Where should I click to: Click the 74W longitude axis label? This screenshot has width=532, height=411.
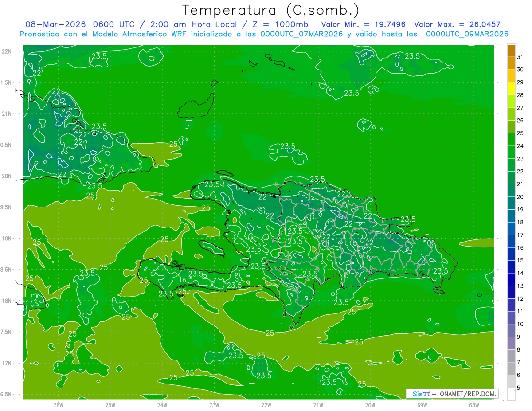(x=162, y=405)
